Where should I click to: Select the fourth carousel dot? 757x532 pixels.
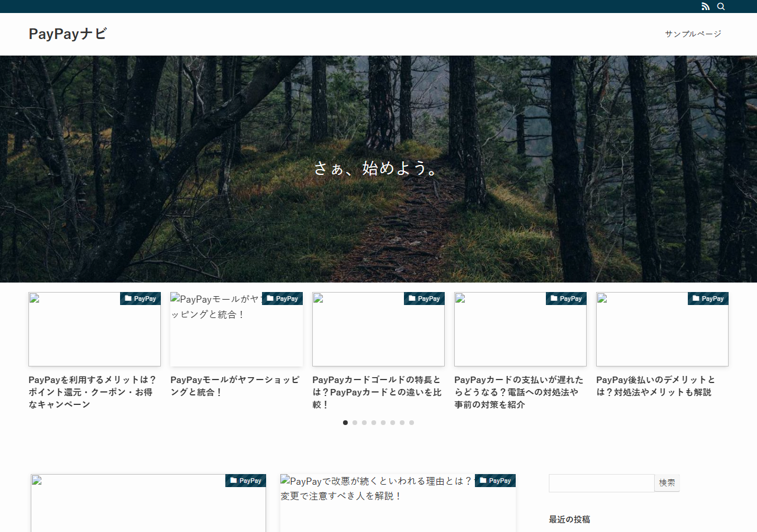point(374,423)
